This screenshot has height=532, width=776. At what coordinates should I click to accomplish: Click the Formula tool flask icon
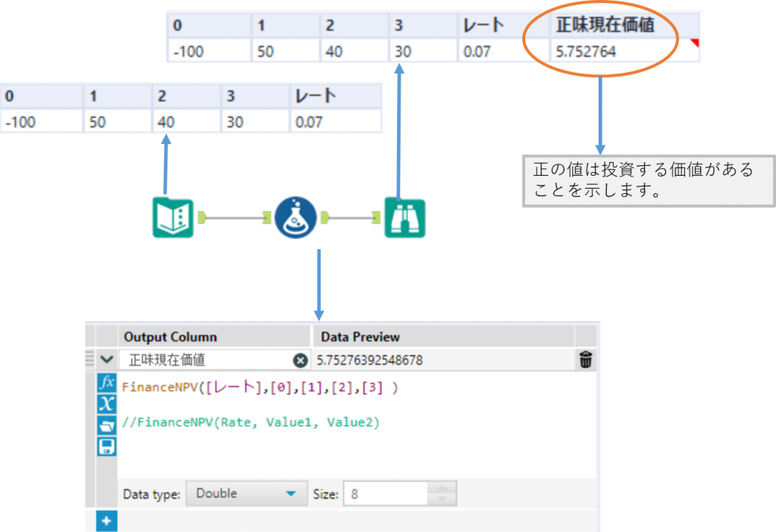[295, 217]
